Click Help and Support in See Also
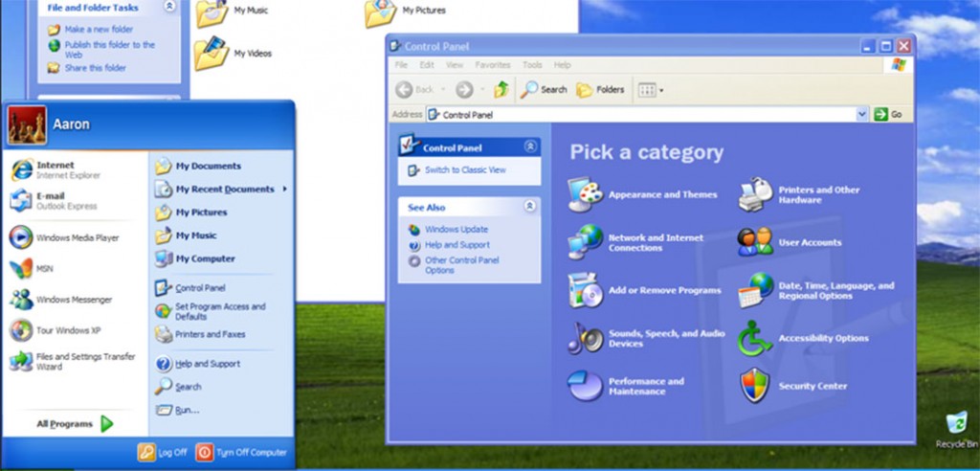Viewport: 980px width, 471px height. (457, 245)
